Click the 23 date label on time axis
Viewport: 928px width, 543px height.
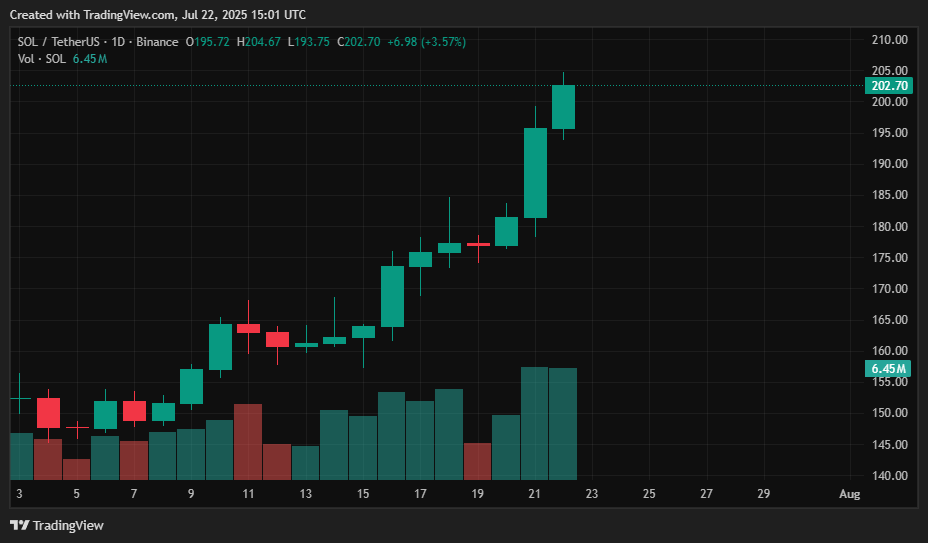point(591,494)
